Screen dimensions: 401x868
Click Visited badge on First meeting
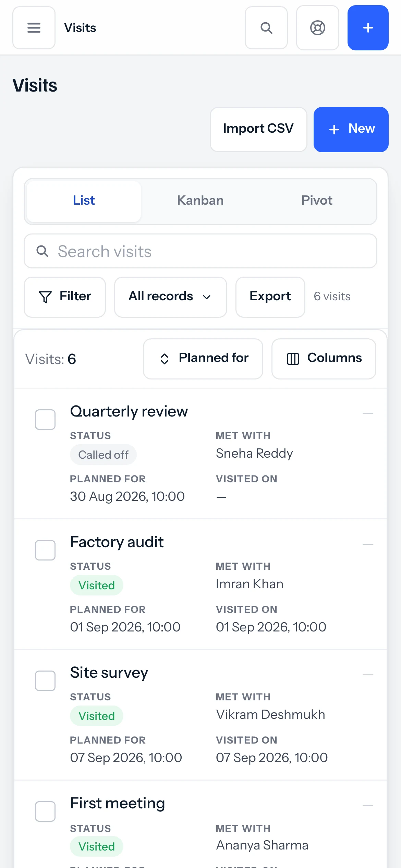[97, 847]
